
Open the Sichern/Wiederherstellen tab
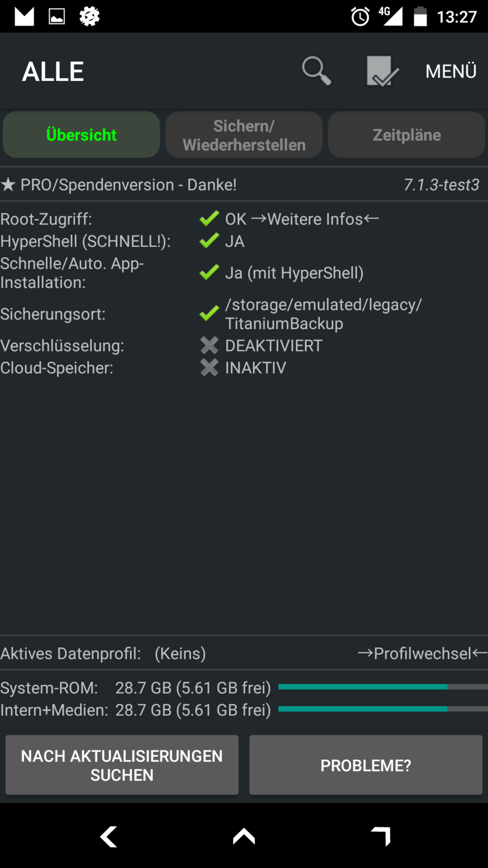click(x=244, y=135)
